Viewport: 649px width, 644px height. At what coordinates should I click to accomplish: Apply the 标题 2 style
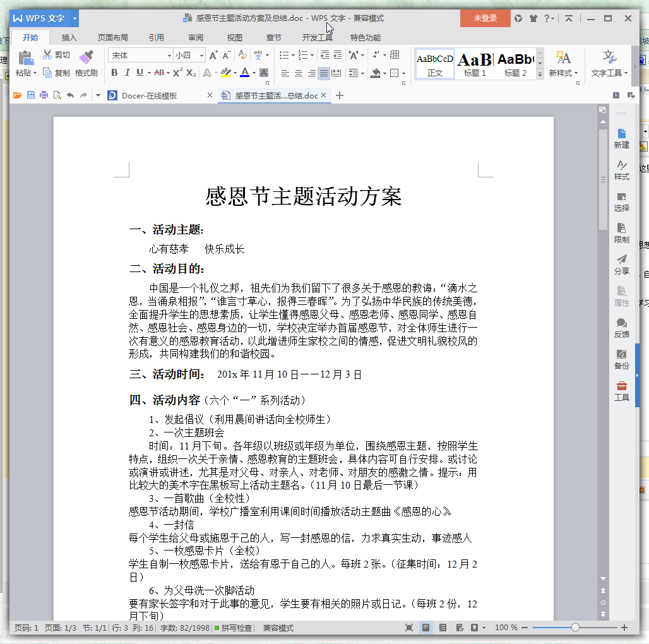click(x=515, y=64)
